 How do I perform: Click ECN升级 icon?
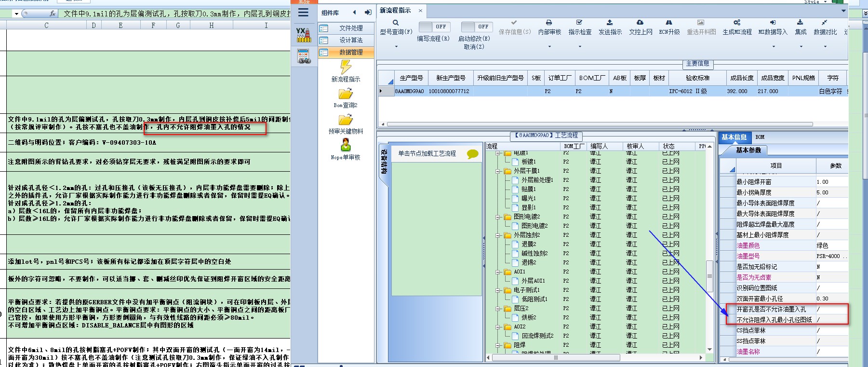tap(669, 23)
